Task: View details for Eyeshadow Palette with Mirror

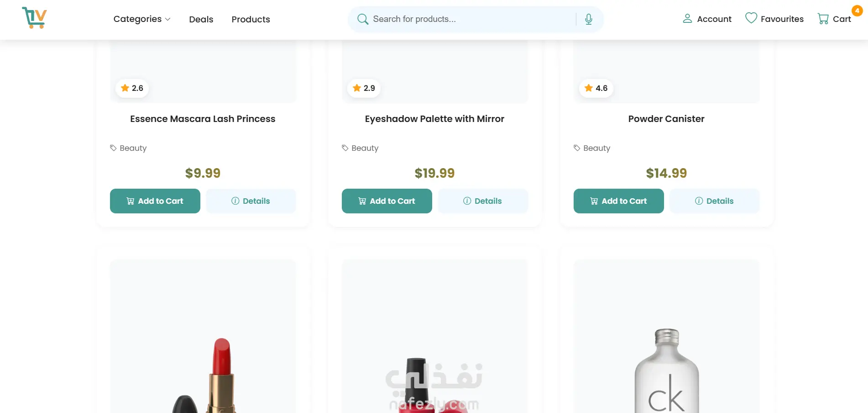Action: [483, 201]
